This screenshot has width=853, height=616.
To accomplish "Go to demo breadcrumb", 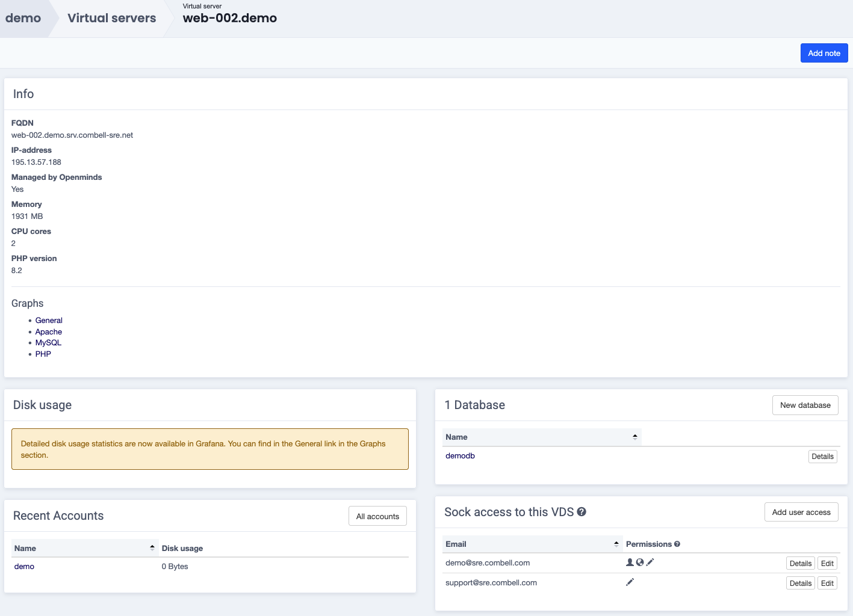I will tap(23, 18).
